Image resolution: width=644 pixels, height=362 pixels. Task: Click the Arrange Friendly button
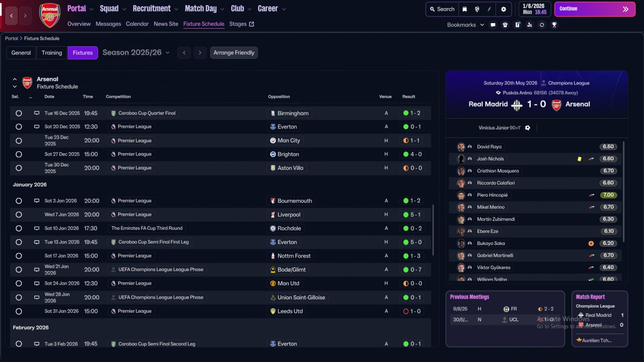[234, 53]
